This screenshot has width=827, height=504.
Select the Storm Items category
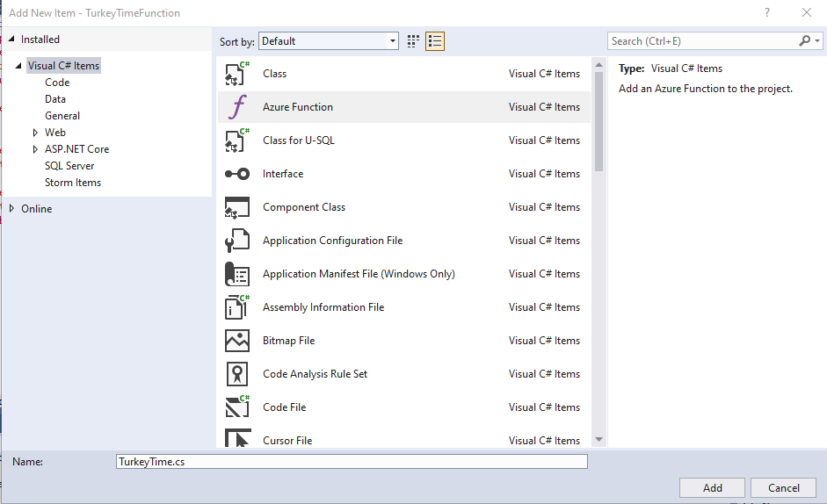(73, 183)
